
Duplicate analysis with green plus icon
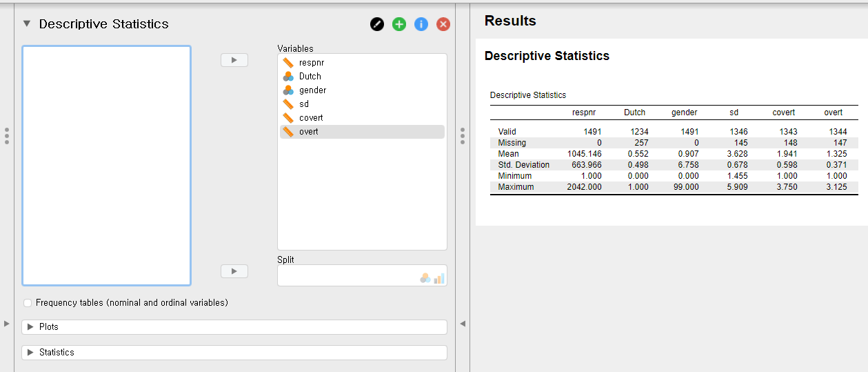coord(399,24)
